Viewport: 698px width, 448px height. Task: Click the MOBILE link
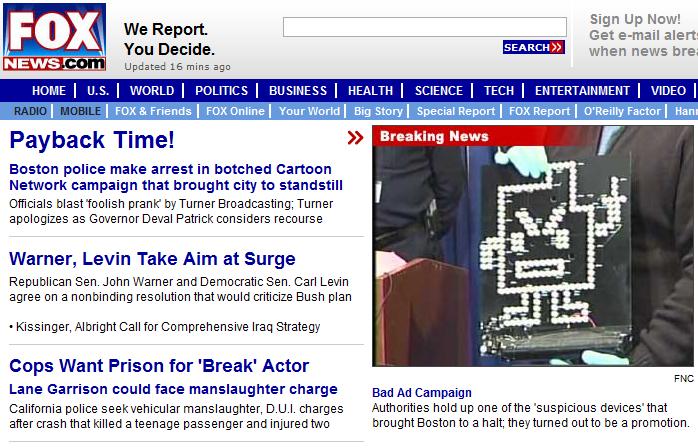coord(81,111)
